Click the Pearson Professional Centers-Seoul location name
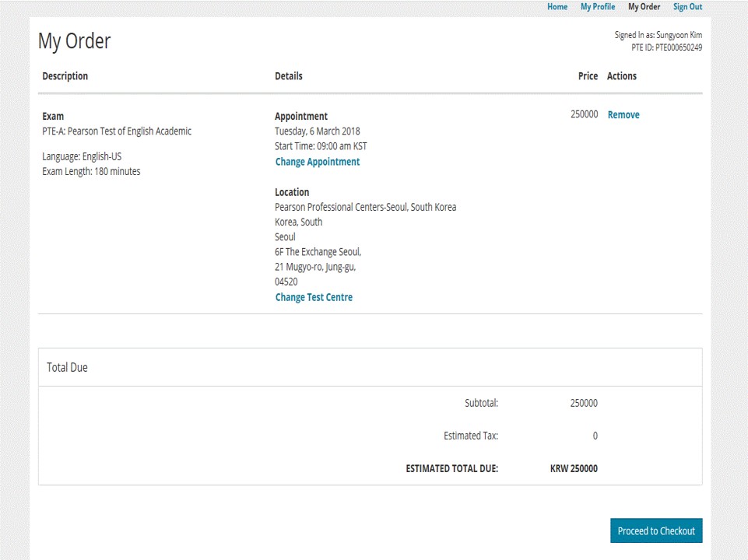The height and width of the screenshot is (560, 748). point(365,207)
